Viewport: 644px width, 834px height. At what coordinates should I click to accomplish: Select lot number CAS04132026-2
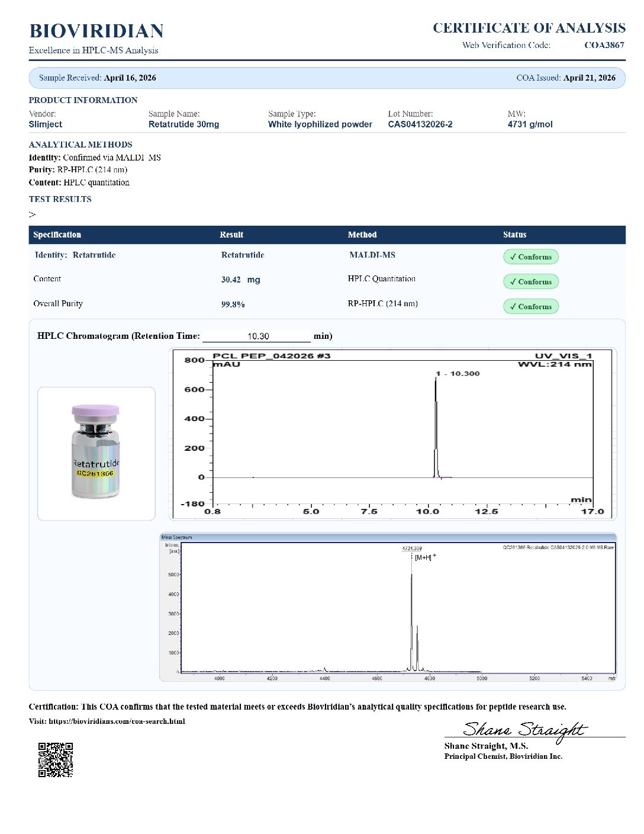click(x=420, y=124)
